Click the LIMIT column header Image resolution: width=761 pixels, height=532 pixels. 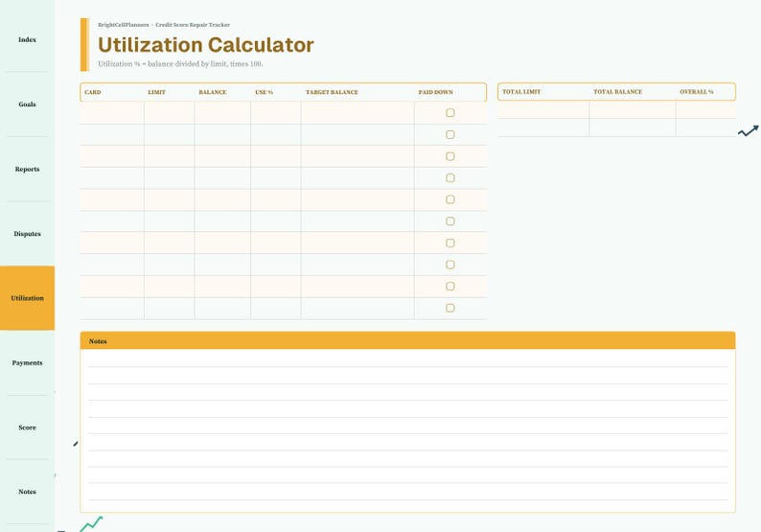tap(157, 92)
